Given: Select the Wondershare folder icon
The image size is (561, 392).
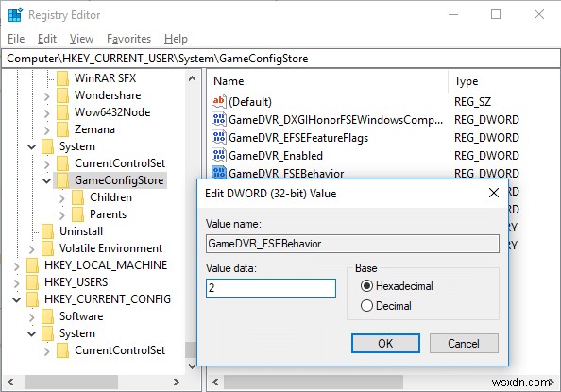Looking at the screenshot, I should (x=62, y=95).
